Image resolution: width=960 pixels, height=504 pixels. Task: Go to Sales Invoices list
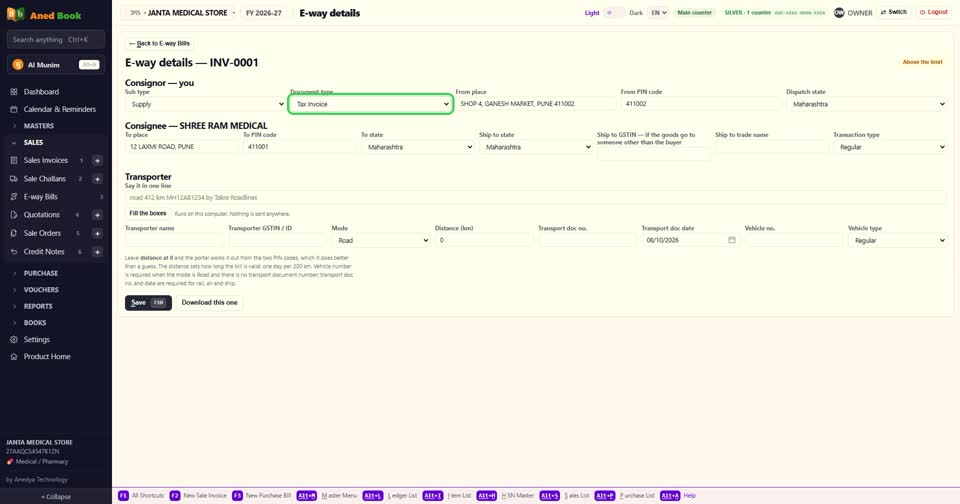point(46,160)
